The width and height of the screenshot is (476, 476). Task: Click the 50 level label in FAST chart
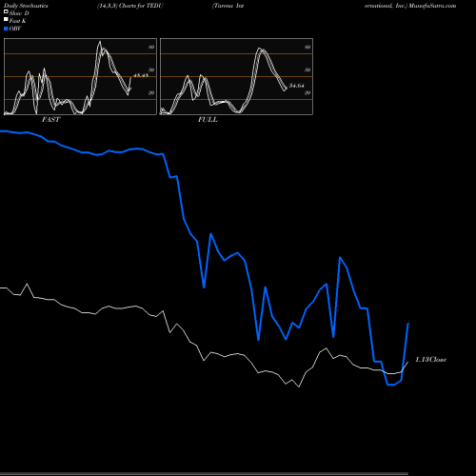(x=151, y=69)
